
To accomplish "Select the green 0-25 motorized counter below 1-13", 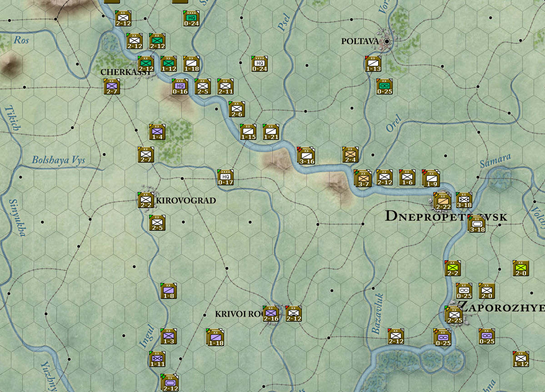I will (x=385, y=87).
